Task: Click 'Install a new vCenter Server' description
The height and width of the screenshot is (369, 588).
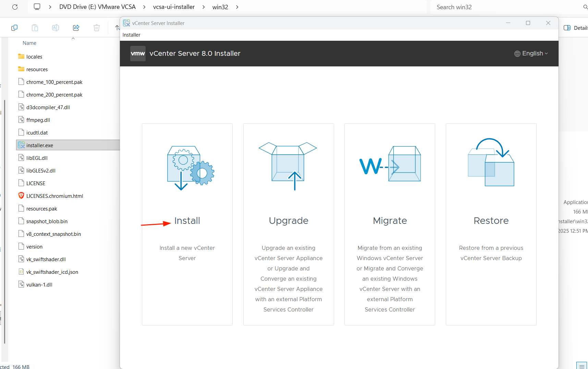Action: (187, 253)
